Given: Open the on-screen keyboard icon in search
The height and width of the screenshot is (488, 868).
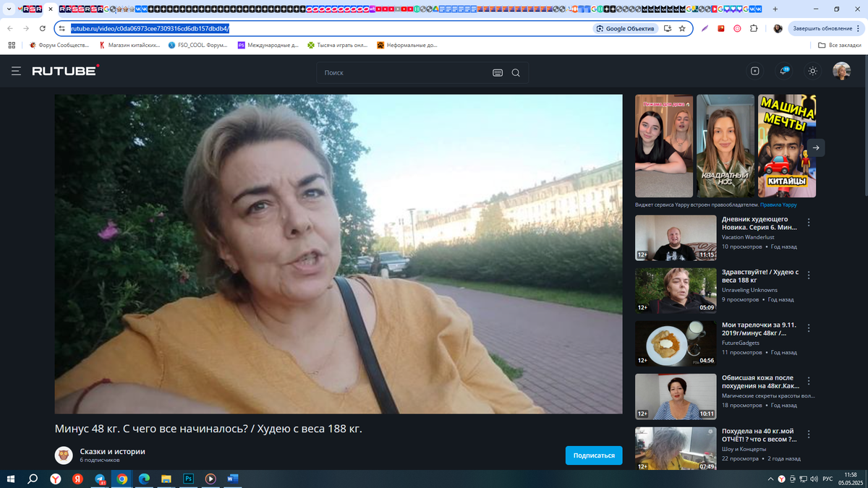Looking at the screenshot, I should (498, 72).
